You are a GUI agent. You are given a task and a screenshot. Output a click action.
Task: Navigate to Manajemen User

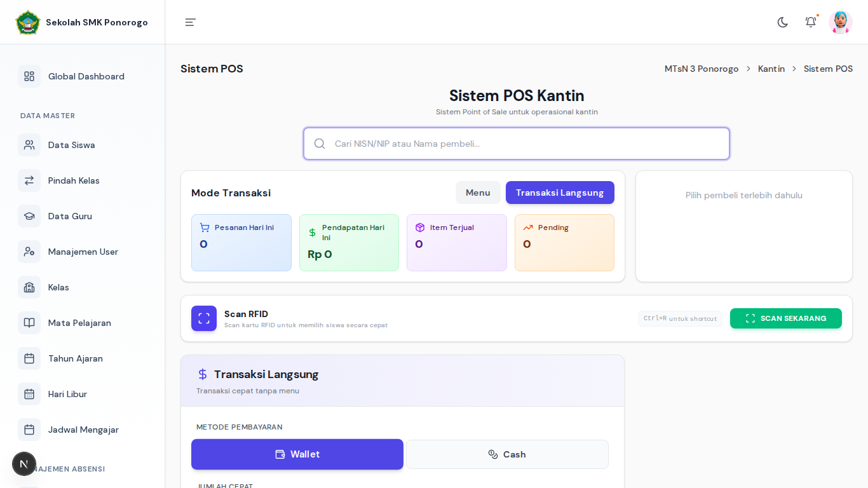tap(83, 252)
